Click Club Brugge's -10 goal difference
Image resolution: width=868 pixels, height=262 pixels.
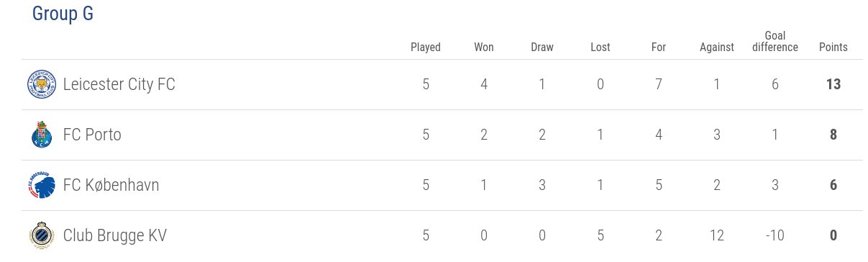[x=775, y=236]
